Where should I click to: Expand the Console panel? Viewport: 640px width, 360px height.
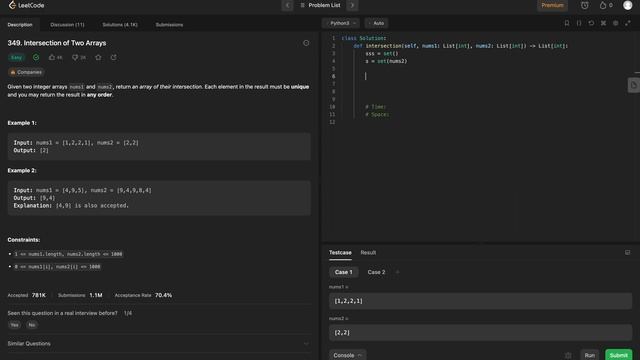point(347,355)
